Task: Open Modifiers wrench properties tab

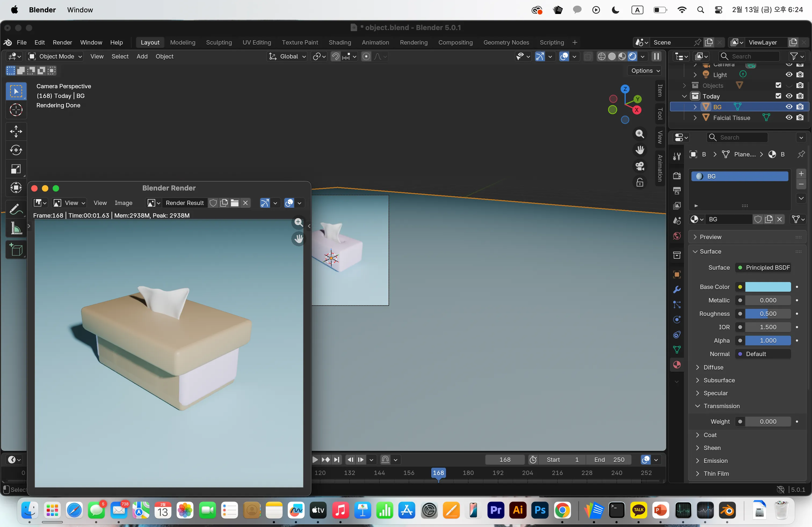Action: click(677, 290)
